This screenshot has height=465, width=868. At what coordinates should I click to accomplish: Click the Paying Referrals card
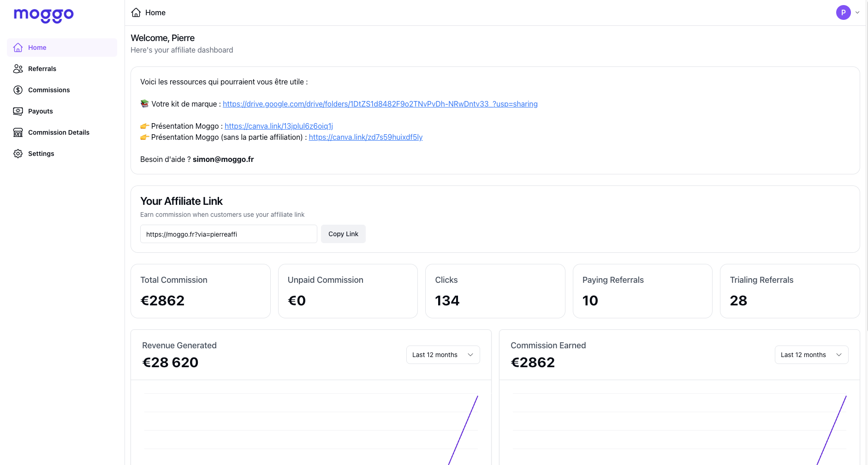point(642,291)
